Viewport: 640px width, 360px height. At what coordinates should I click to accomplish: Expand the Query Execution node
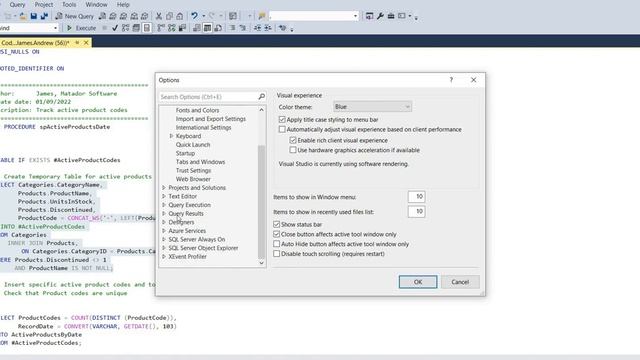[x=164, y=205]
